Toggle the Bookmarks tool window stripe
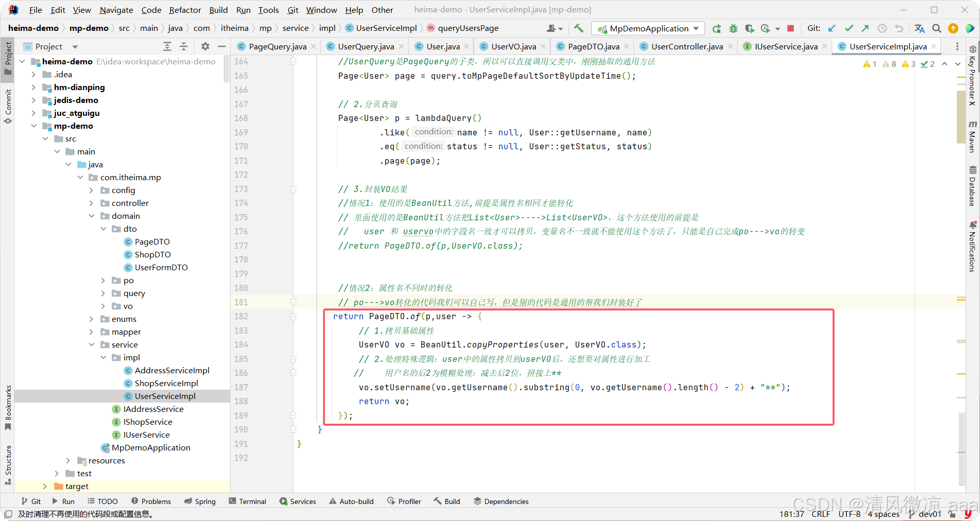Screen dimensions: 980x521 click(8, 407)
